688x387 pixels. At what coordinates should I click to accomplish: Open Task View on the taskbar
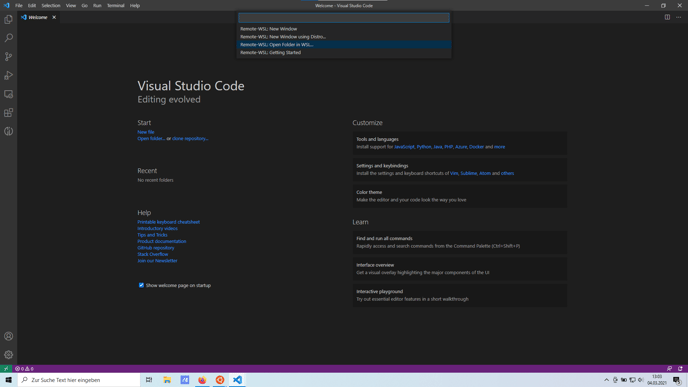point(149,380)
